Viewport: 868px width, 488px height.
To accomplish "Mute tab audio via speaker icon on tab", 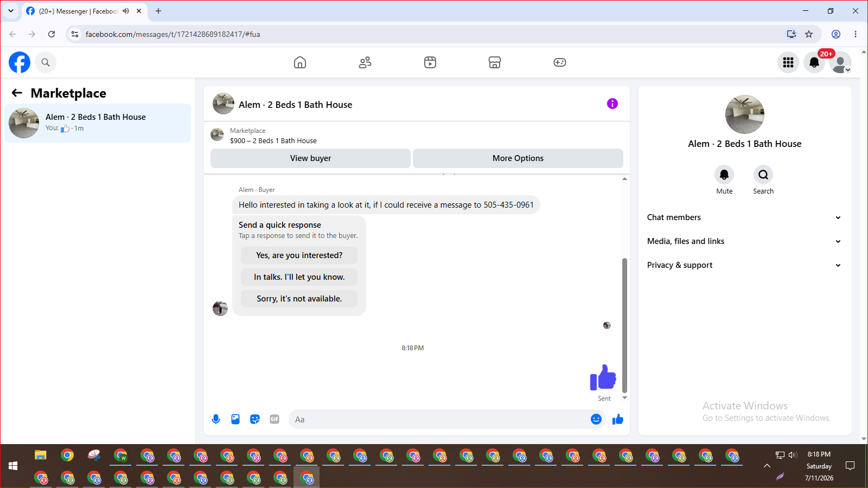I will pos(126,11).
